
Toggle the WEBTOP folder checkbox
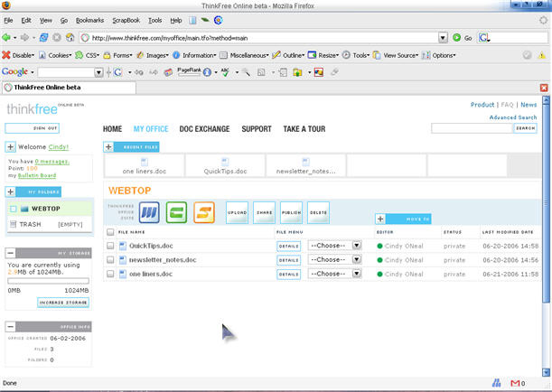tap(13, 209)
